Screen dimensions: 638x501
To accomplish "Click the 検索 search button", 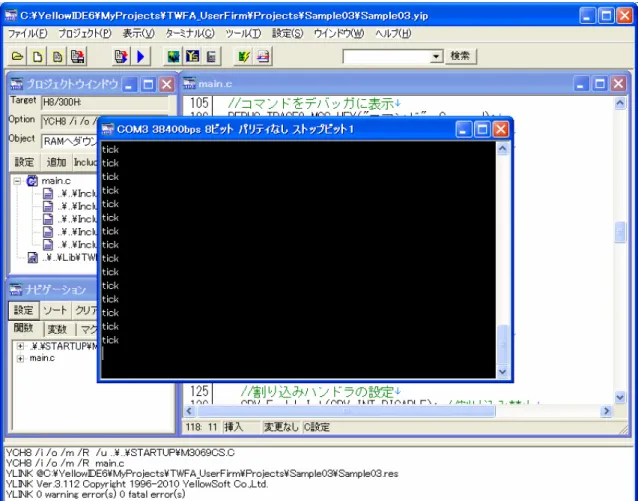I will pos(460,56).
